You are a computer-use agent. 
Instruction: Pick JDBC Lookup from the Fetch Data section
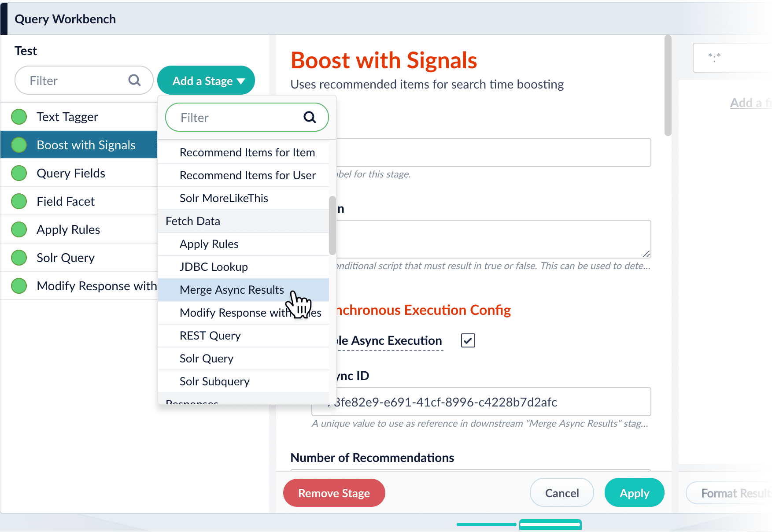pyautogui.click(x=213, y=266)
